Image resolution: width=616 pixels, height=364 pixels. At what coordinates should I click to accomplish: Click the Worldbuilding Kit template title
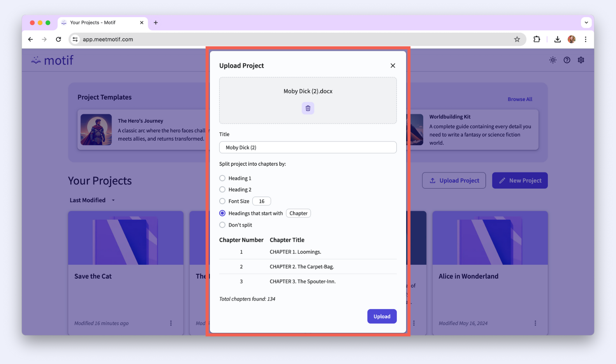[450, 117]
